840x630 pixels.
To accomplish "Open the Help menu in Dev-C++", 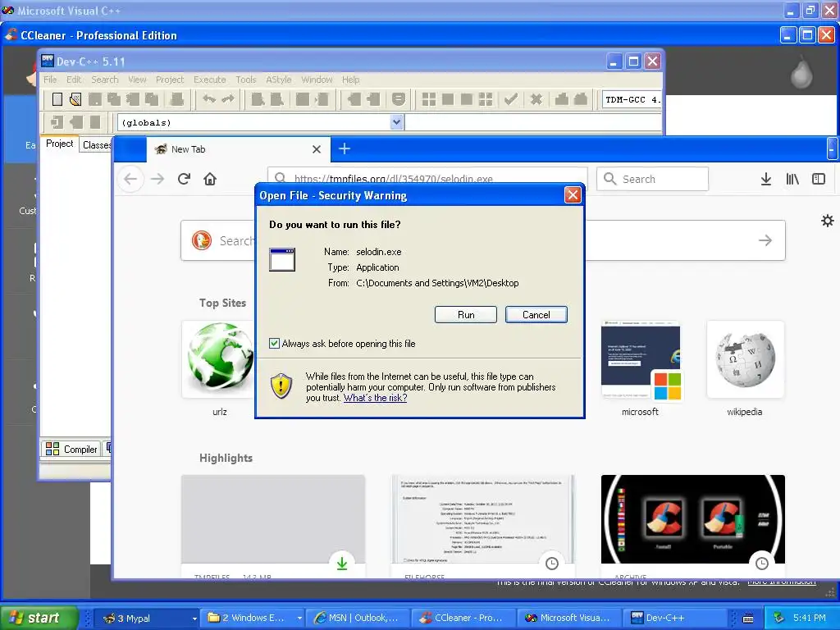I will point(351,80).
